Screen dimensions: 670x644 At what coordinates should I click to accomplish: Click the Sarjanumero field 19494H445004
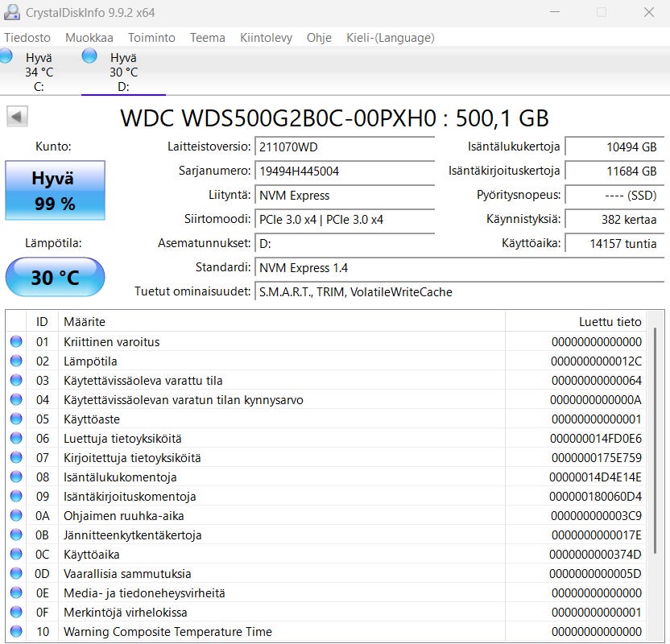pyautogui.click(x=345, y=171)
